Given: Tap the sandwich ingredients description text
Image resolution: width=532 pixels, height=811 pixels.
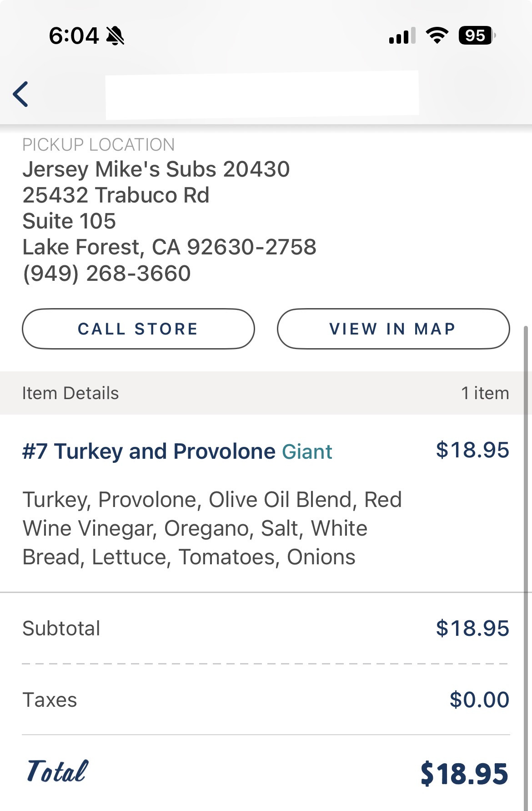Looking at the screenshot, I should (212, 528).
